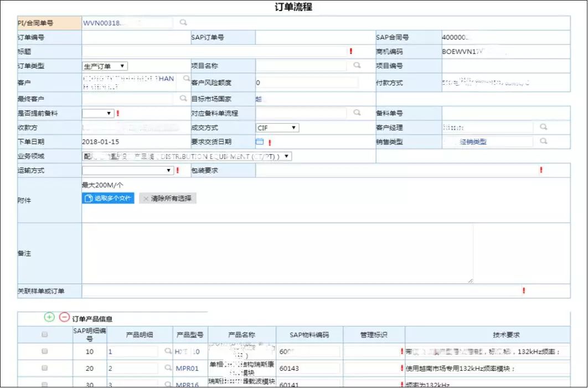Toggle select-all checkbox in product table header
This screenshot has width=588, height=388.
pyautogui.click(x=45, y=335)
